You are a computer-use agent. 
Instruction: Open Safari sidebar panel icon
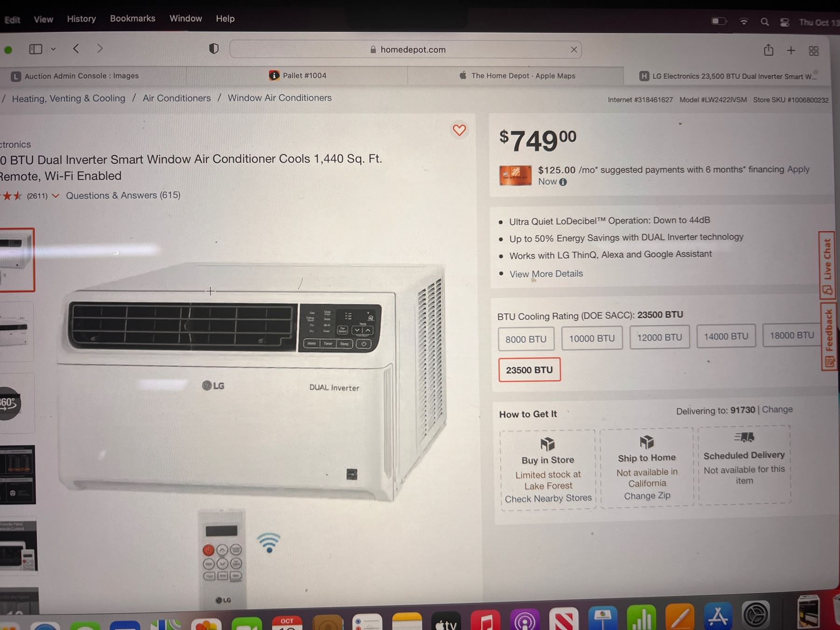(x=35, y=49)
